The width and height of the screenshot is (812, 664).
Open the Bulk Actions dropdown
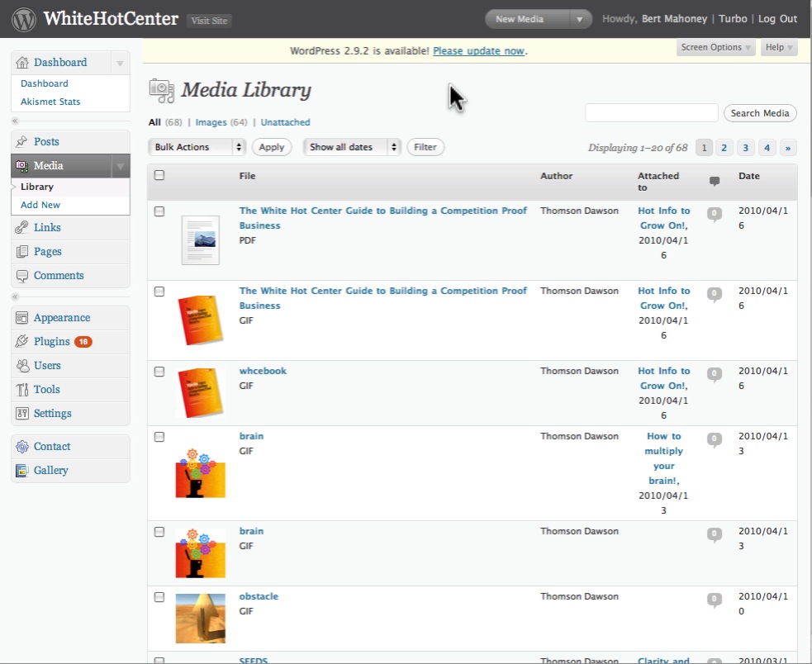[x=197, y=147]
